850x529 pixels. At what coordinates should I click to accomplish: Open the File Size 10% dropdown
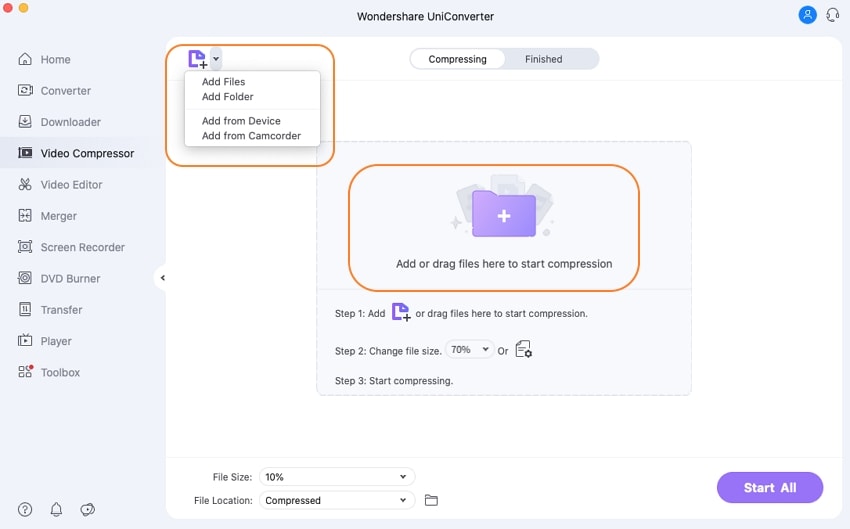point(337,477)
